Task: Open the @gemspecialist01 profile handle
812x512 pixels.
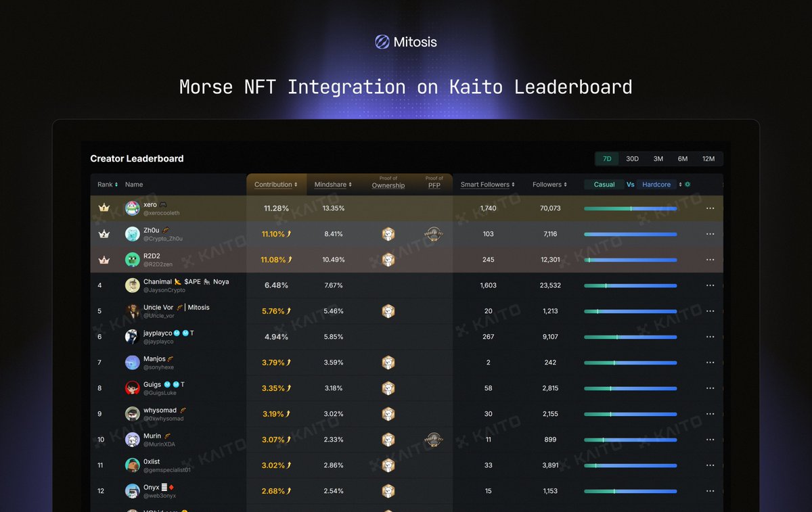Action: point(167,470)
